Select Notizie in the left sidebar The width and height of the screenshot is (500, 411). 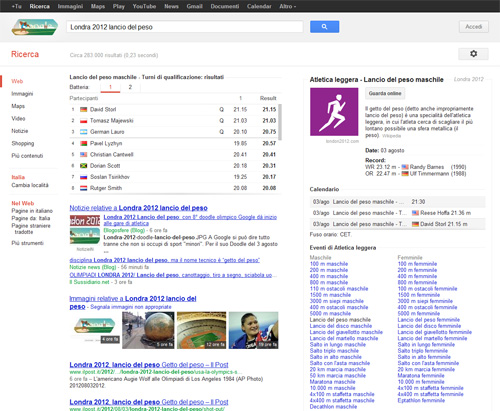[20, 131]
